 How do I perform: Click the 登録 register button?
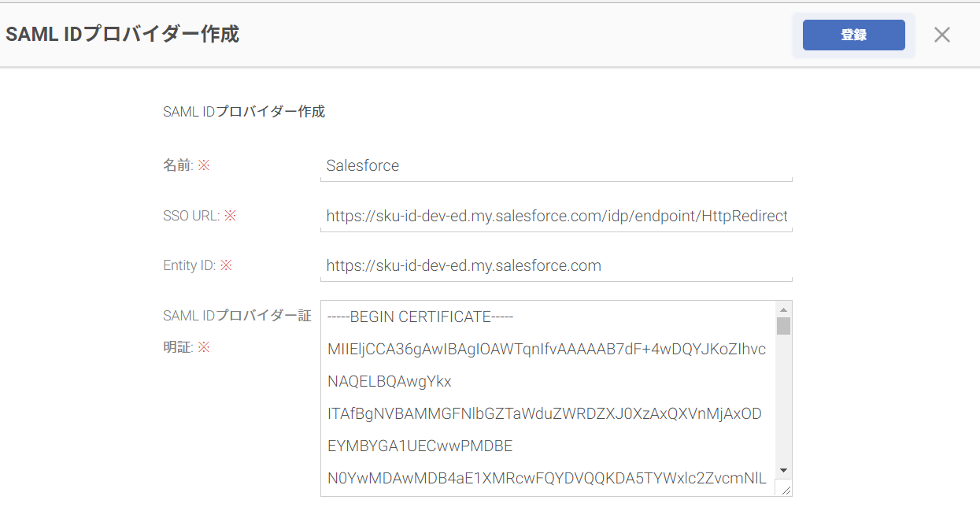[853, 35]
